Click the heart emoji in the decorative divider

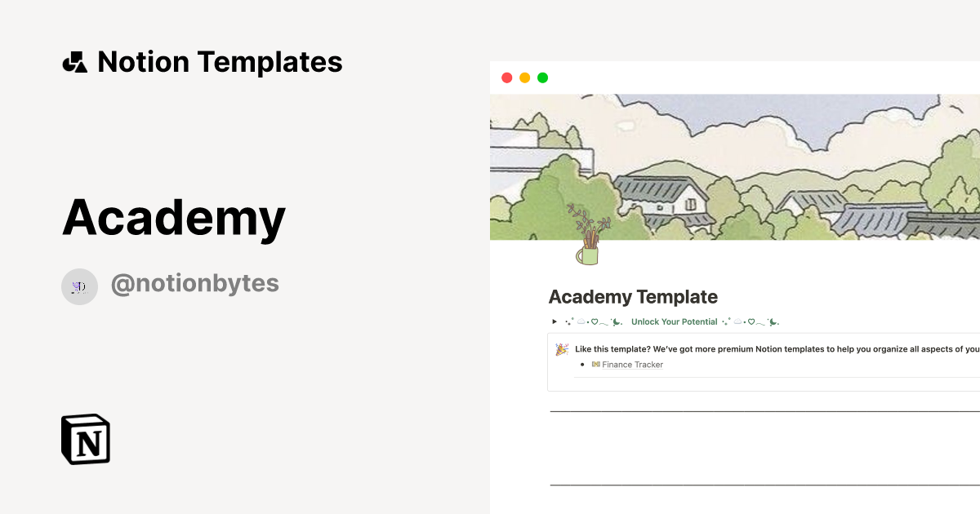pyautogui.click(x=595, y=321)
